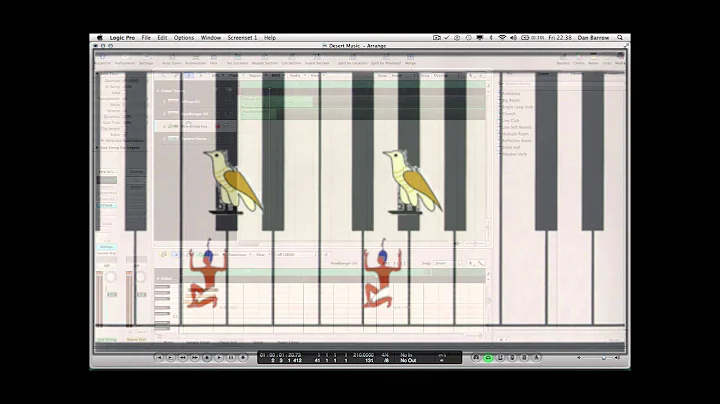Select "Church" in the Library list
Viewport: 720px width, 404px height.
pos(509,113)
